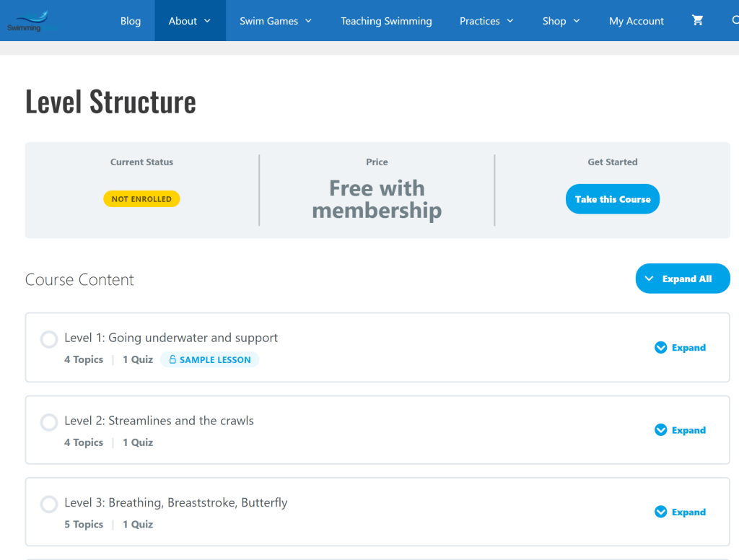The height and width of the screenshot is (560, 739).
Task: Open the Practices dropdown menu
Action: tap(486, 21)
